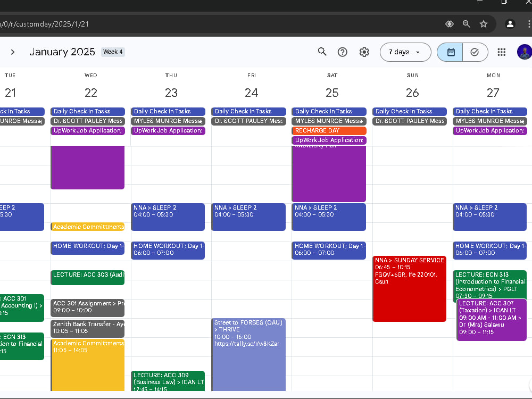This screenshot has height=399, width=532.
Task: Open day Saturday 25
Action: (332, 92)
